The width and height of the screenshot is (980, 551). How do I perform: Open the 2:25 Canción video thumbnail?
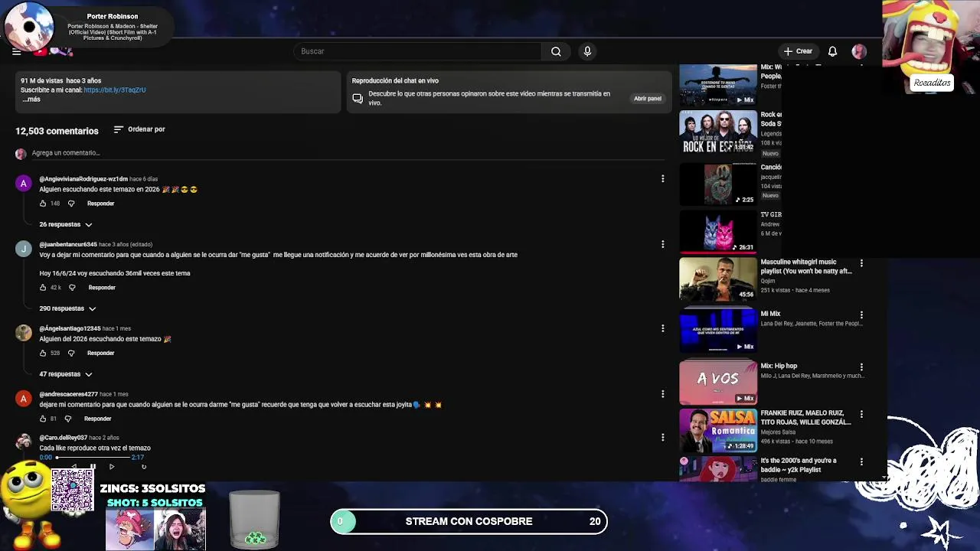(x=718, y=184)
